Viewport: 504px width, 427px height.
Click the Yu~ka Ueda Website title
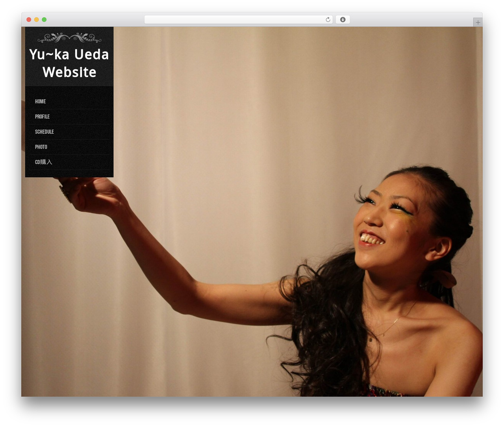tap(69, 63)
